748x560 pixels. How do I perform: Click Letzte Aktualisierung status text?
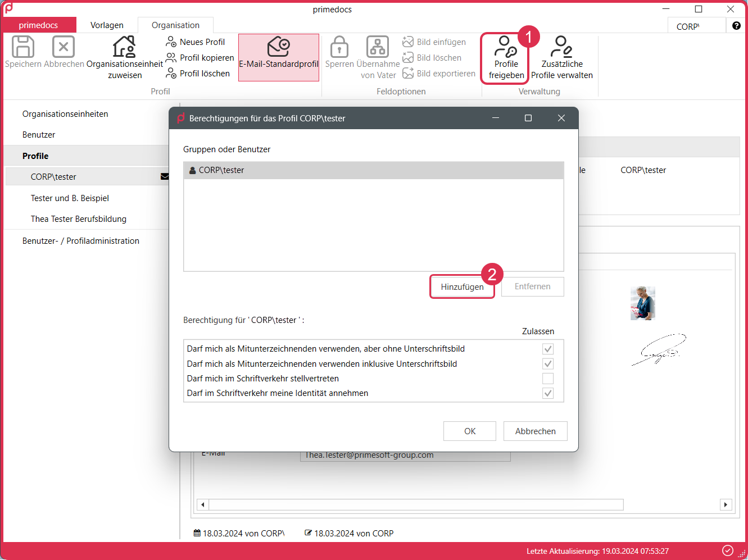tap(597, 551)
